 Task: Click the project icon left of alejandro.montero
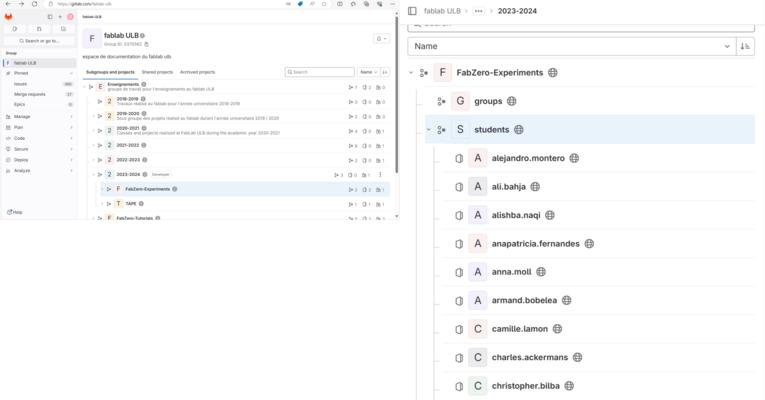pos(459,158)
